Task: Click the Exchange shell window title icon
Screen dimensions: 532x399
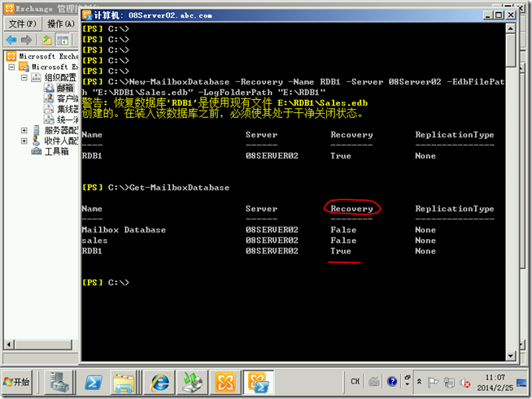Action: pyautogui.click(x=88, y=15)
